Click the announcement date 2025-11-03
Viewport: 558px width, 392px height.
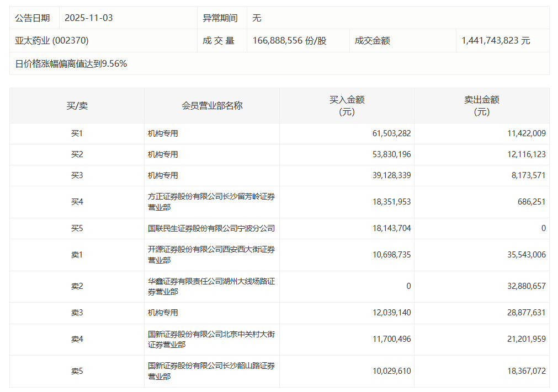[88, 18]
